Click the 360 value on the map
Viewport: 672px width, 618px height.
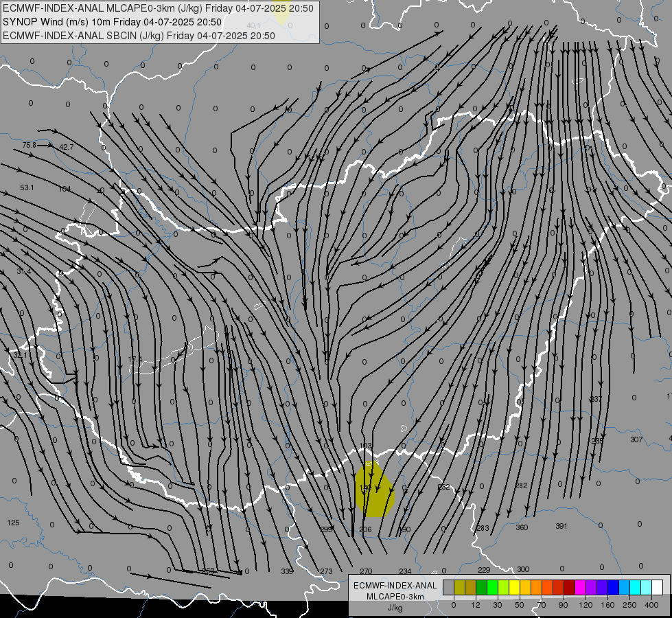pos(522,527)
